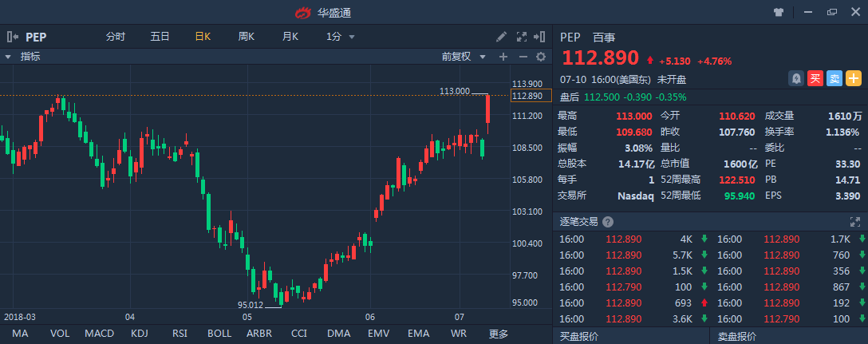This screenshot has height=344, width=868.
Task: Select the 日K chart tab
Action: tap(203, 37)
